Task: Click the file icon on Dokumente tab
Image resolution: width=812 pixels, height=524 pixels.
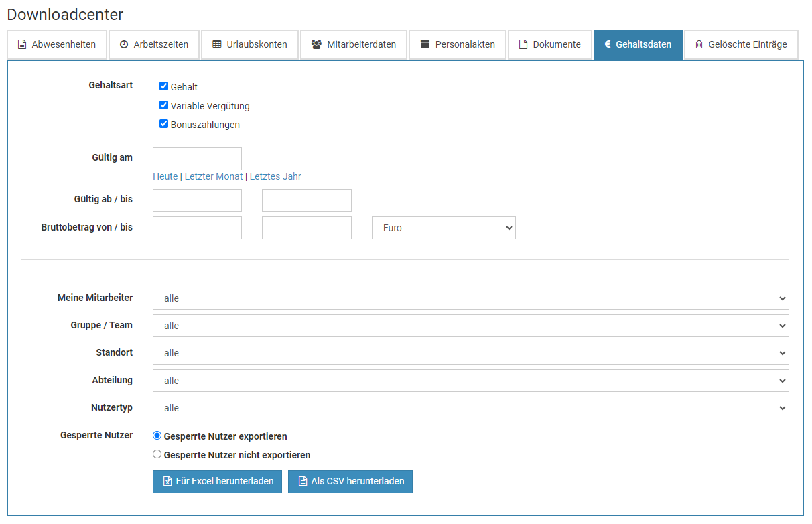Action: point(523,45)
